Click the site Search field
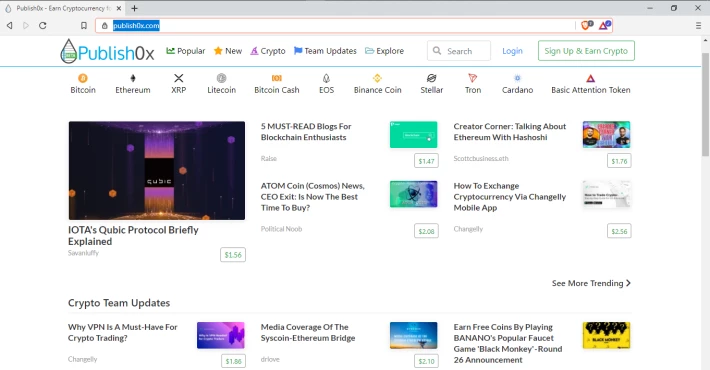 pos(459,51)
